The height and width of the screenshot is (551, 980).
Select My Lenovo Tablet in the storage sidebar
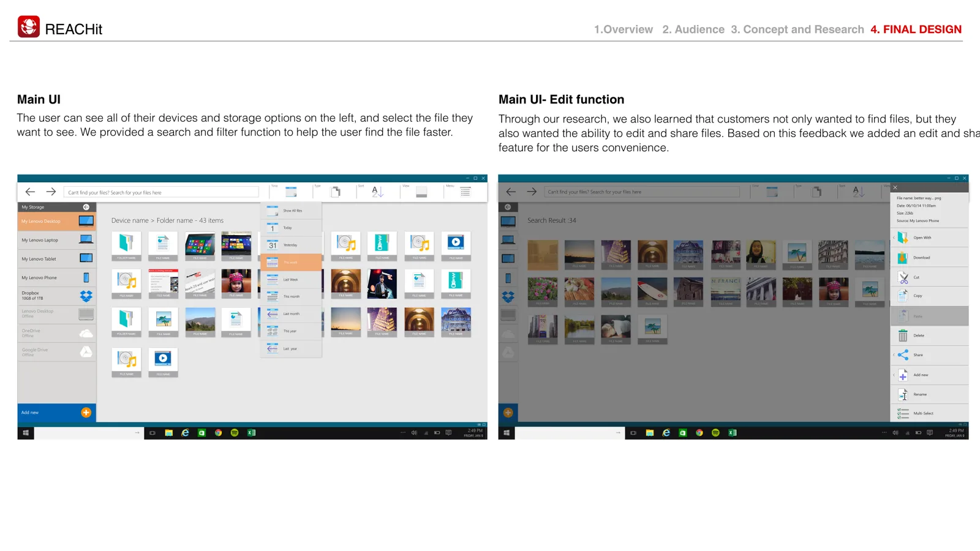[57, 258]
